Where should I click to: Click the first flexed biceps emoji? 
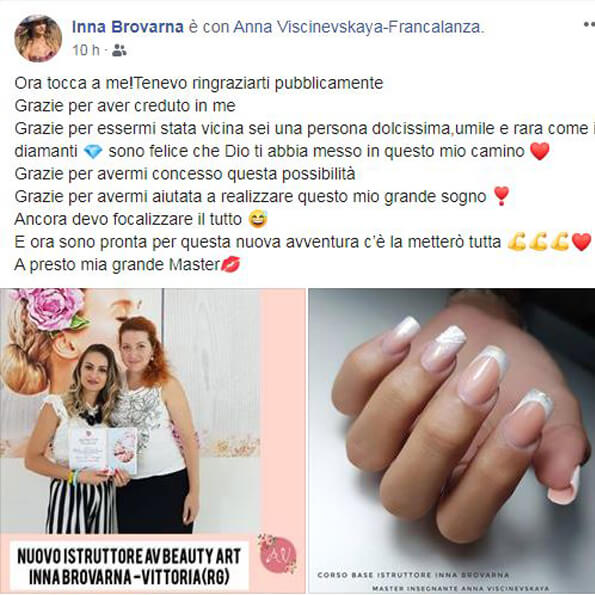click(x=517, y=242)
